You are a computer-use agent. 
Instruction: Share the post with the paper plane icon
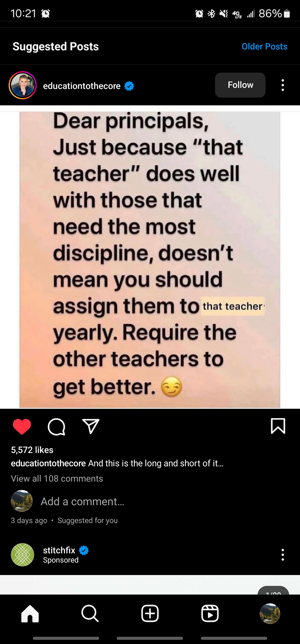pyautogui.click(x=91, y=426)
